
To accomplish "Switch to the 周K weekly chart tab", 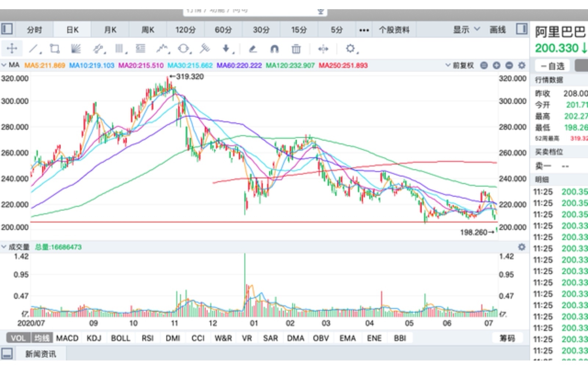I will pos(147,30).
